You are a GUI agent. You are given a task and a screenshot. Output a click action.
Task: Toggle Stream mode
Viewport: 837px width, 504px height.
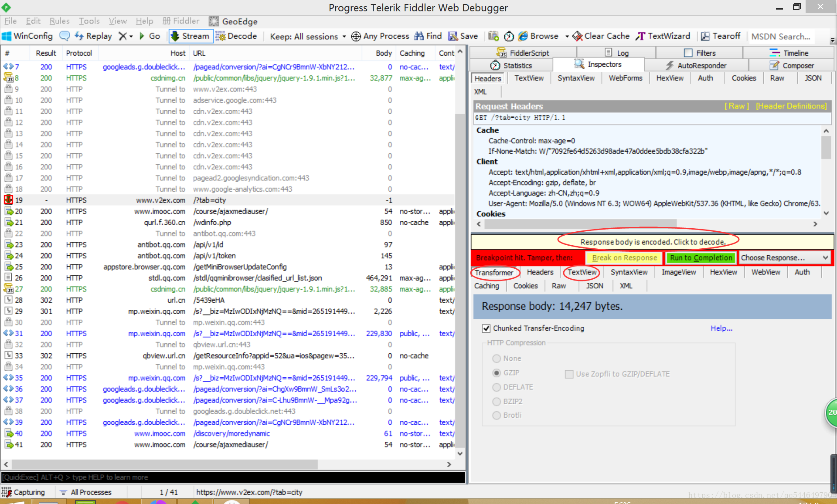click(x=190, y=36)
